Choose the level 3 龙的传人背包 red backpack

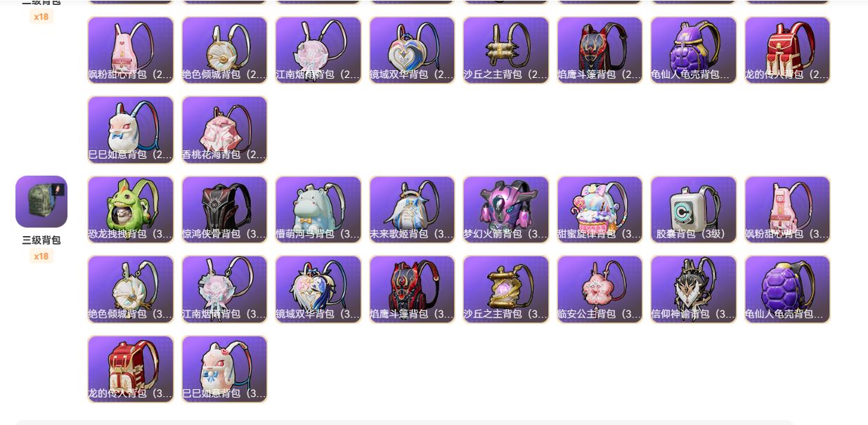131,369
